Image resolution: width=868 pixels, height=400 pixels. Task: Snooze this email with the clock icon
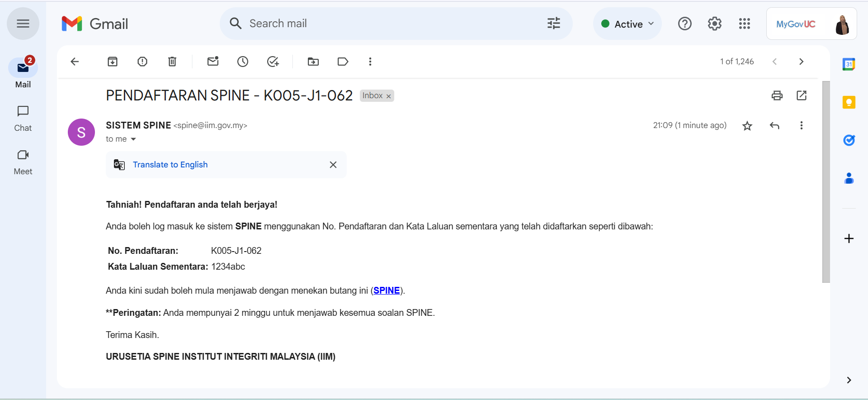pos(243,62)
